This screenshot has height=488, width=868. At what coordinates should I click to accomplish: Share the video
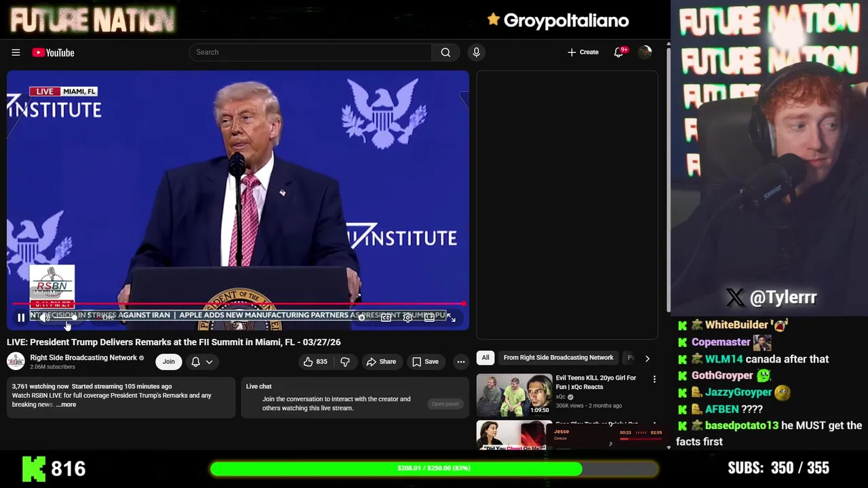click(381, 361)
